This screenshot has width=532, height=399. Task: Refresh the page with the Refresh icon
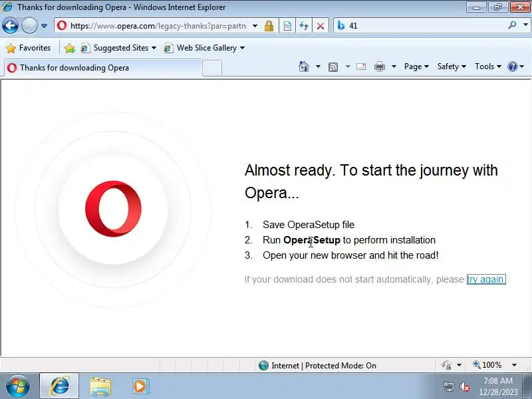point(304,26)
